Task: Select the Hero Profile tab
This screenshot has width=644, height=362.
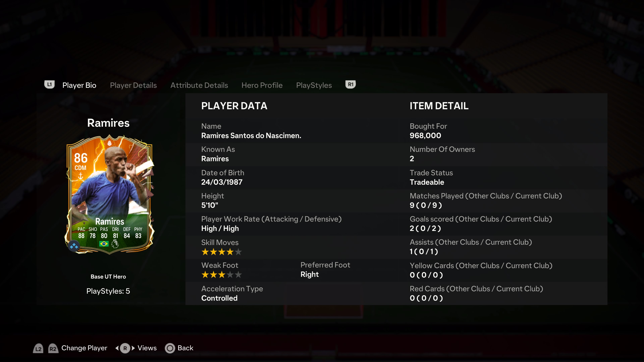Action: click(x=262, y=85)
